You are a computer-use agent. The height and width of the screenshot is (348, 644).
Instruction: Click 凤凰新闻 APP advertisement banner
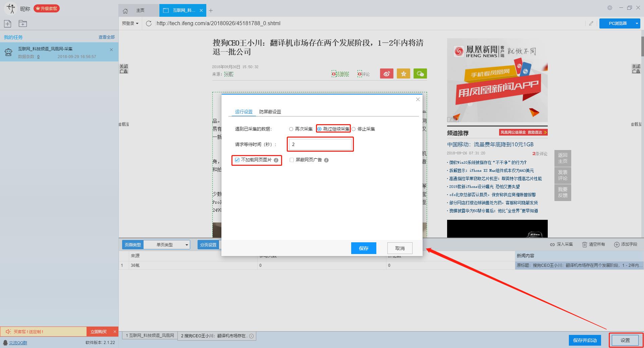(497, 80)
